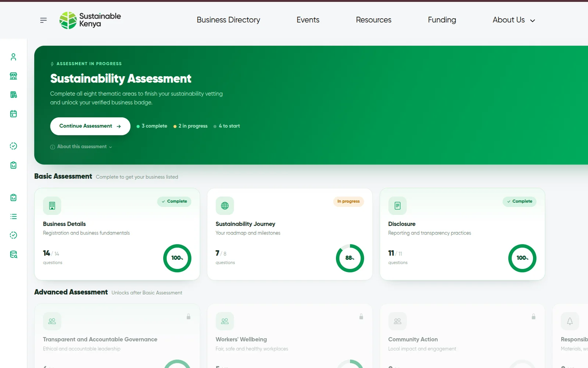Click the lock icon on Workers' Wellbeing card
Screen dimensions: 588x368
coord(361,316)
